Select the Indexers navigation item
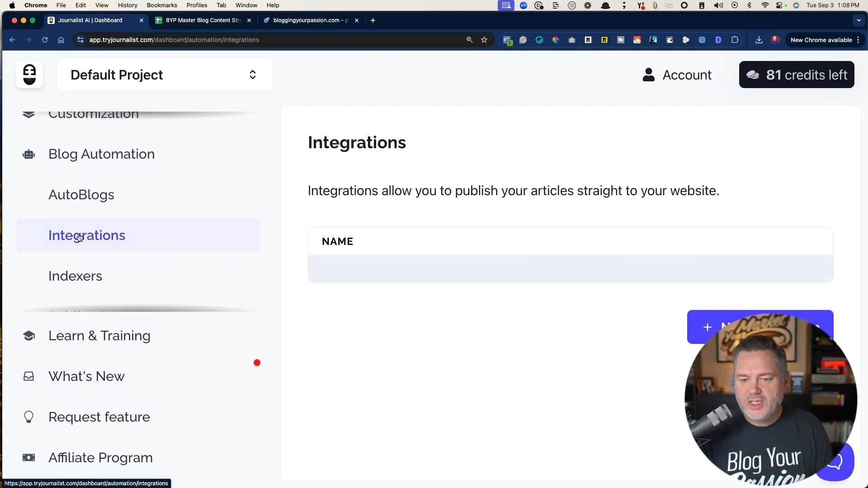The width and height of the screenshot is (868, 488). [75, 275]
